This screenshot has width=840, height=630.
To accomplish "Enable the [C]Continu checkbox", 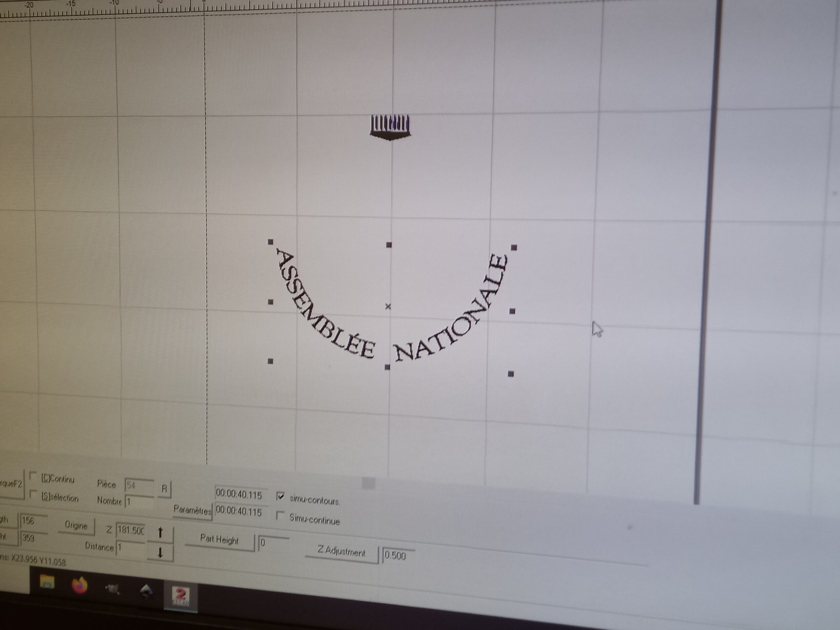I will [x=33, y=476].
